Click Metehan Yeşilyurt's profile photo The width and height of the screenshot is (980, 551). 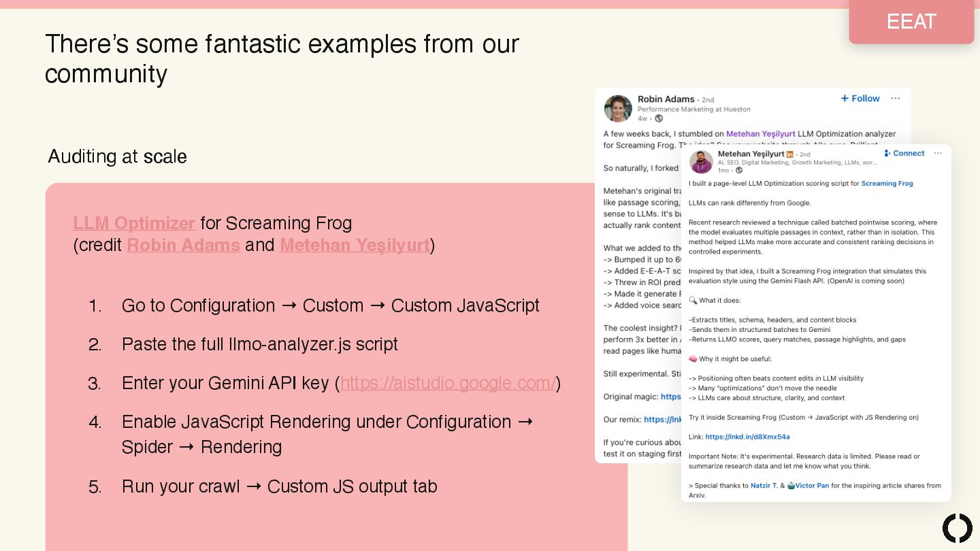(x=701, y=162)
